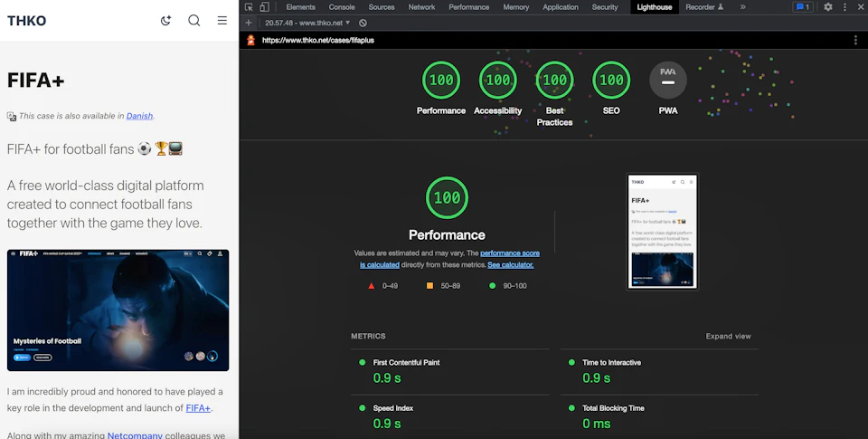The height and width of the screenshot is (439, 868).
Task: Open hamburger menu in THKO header
Action: click(x=222, y=21)
